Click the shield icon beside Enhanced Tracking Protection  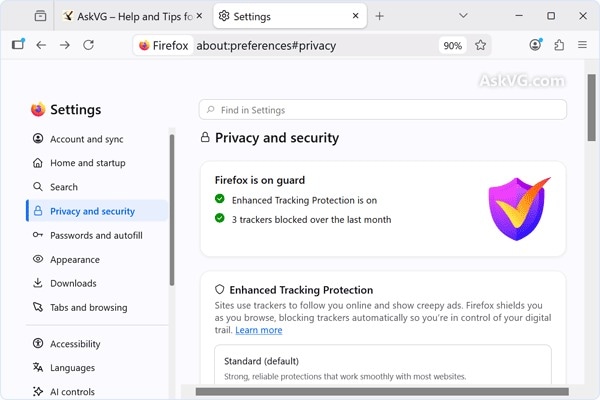coord(219,289)
